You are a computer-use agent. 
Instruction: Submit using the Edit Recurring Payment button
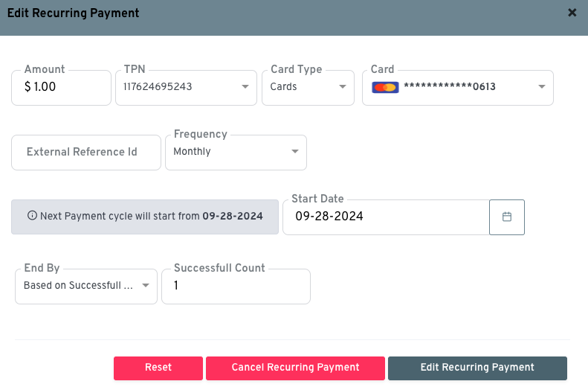477,368
